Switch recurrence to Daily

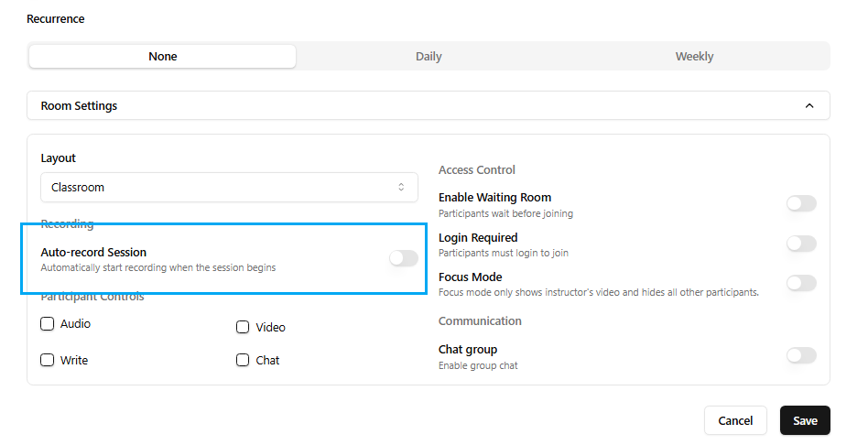[x=429, y=57]
